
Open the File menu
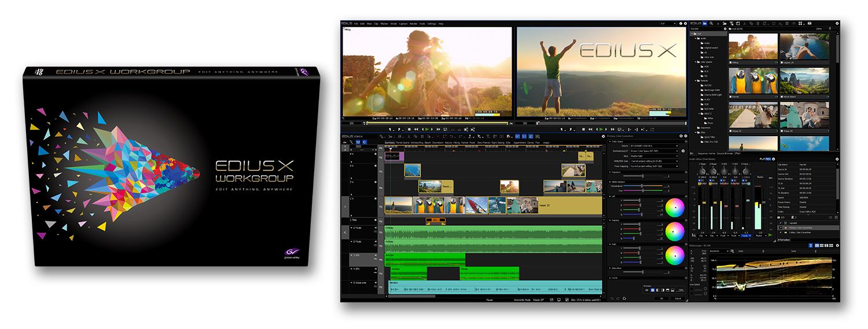[356, 24]
